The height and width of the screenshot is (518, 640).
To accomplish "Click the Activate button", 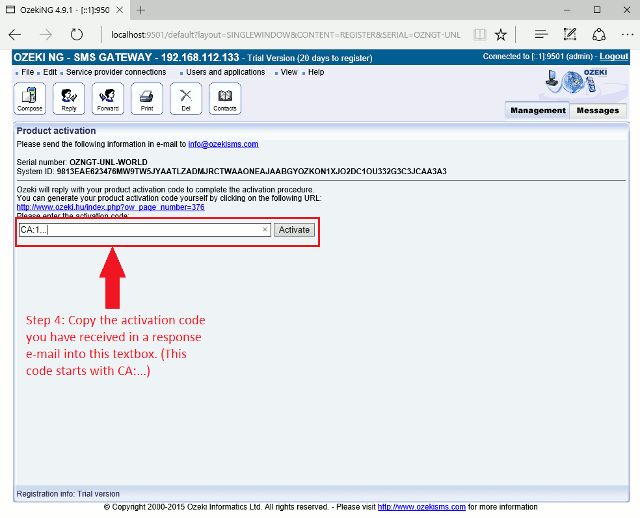I will point(294,230).
